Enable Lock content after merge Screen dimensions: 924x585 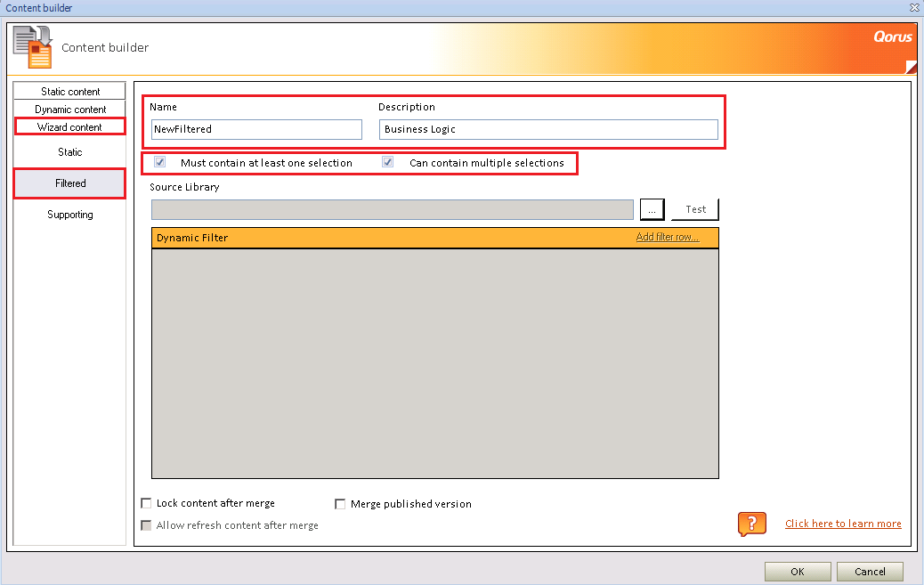point(146,503)
